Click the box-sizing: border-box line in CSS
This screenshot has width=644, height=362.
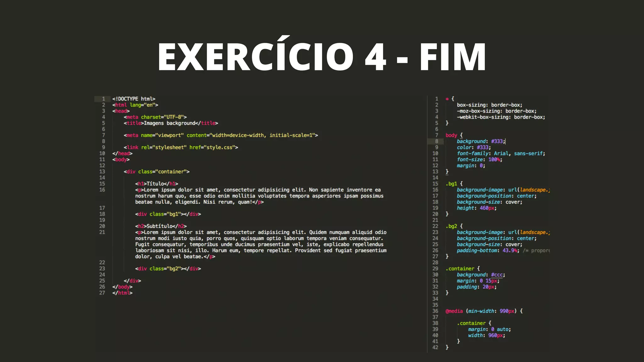pyautogui.click(x=490, y=105)
